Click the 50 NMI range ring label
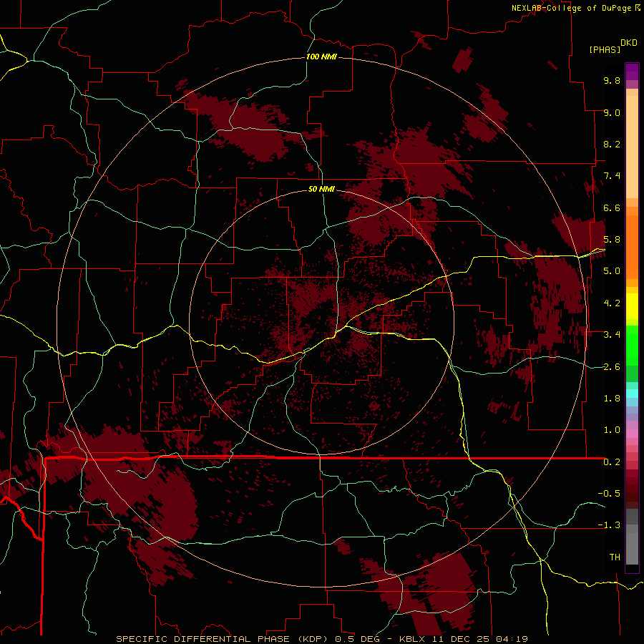644x644 pixels. pos(321,189)
